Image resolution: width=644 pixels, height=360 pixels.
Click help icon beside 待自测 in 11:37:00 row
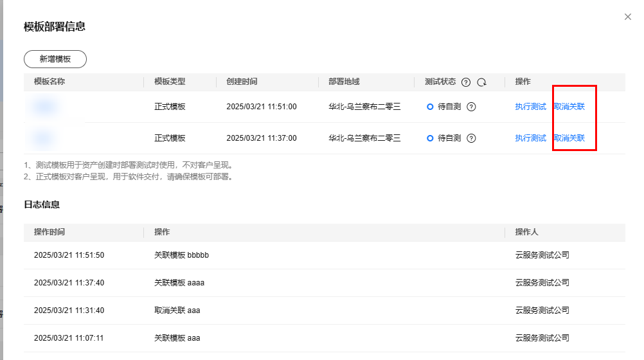pos(471,138)
